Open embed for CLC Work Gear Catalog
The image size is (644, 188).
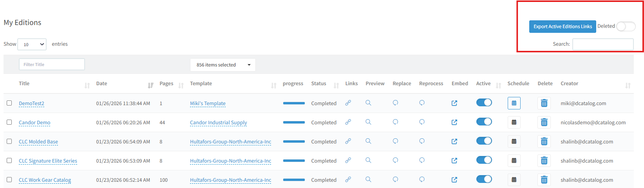(x=454, y=180)
